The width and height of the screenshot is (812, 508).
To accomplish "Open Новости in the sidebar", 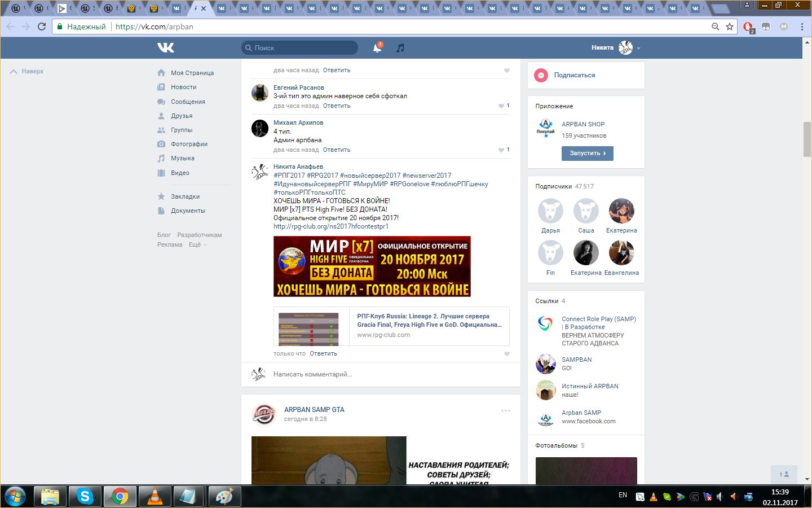I will pyautogui.click(x=184, y=87).
